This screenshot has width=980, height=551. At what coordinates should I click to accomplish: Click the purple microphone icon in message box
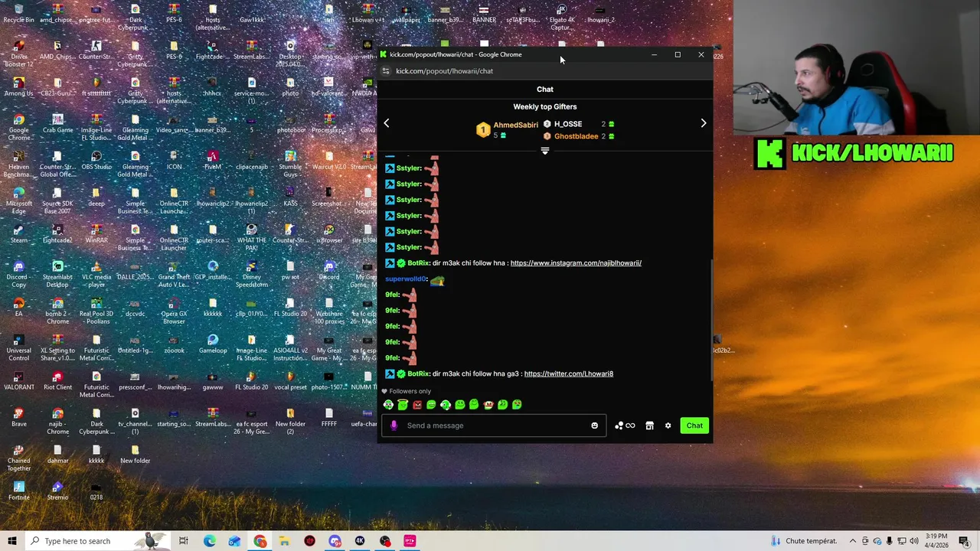coord(394,425)
